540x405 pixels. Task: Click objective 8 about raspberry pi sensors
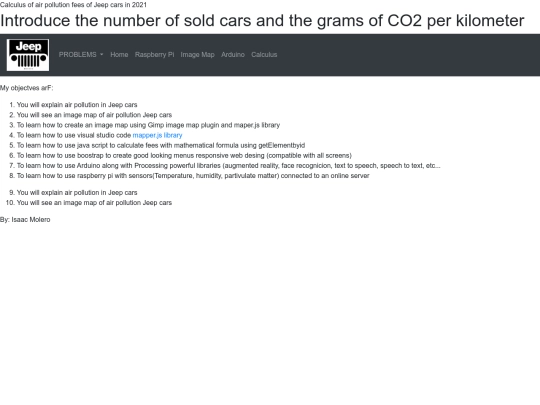click(193, 176)
